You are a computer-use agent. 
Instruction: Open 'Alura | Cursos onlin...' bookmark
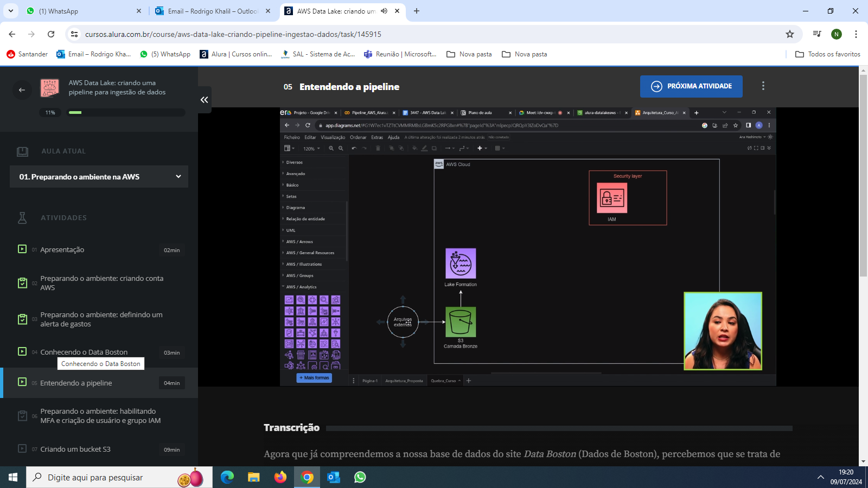point(236,54)
